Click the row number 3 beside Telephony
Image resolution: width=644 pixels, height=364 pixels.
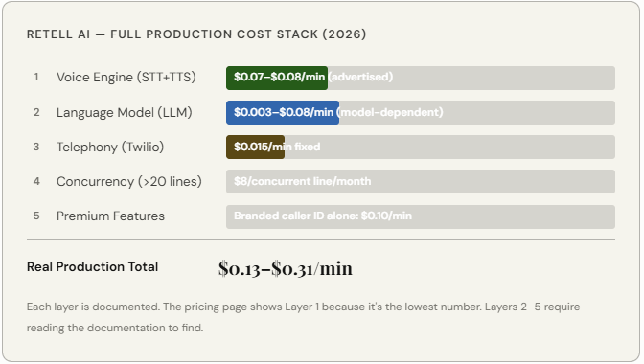(36, 147)
